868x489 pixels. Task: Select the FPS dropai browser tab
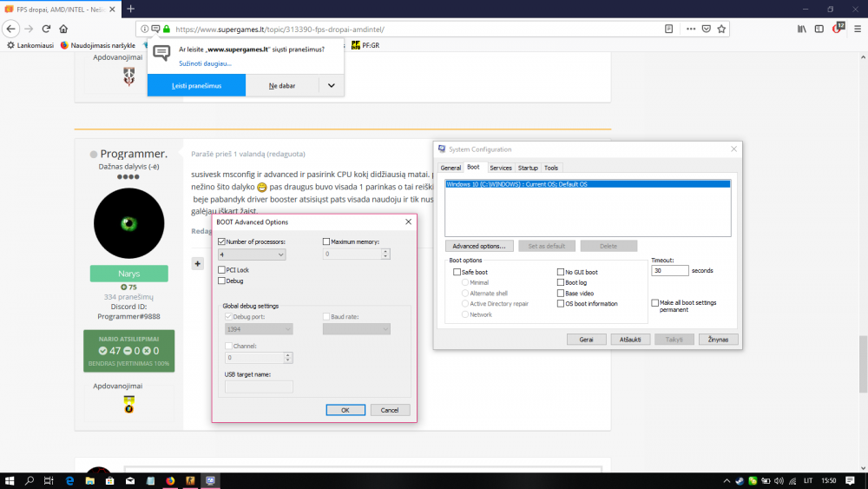(x=60, y=10)
